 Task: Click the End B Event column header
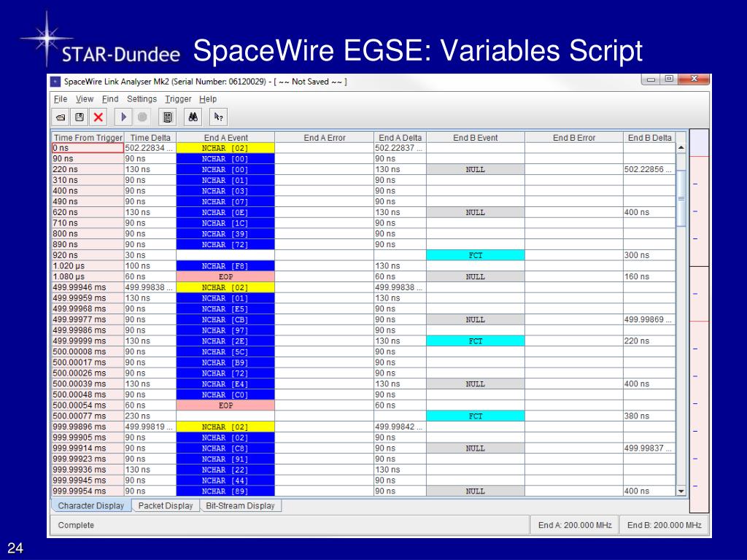point(476,138)
